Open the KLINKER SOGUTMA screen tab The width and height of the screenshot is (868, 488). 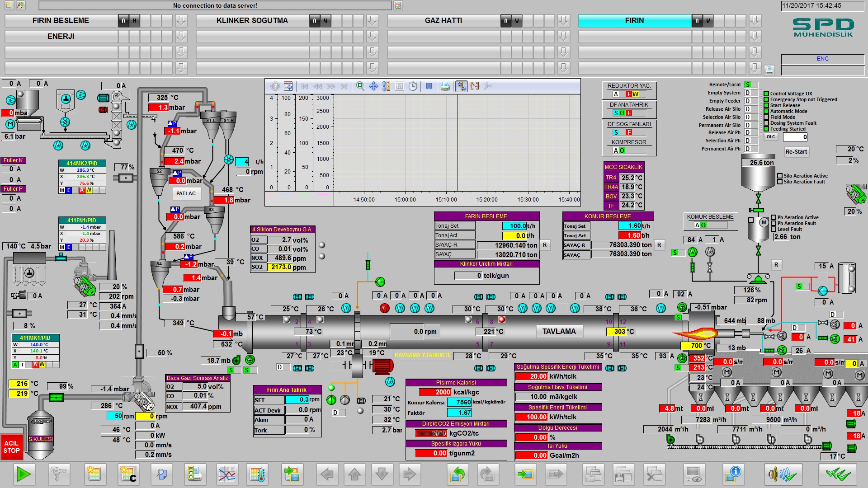(x=252, y=20)
